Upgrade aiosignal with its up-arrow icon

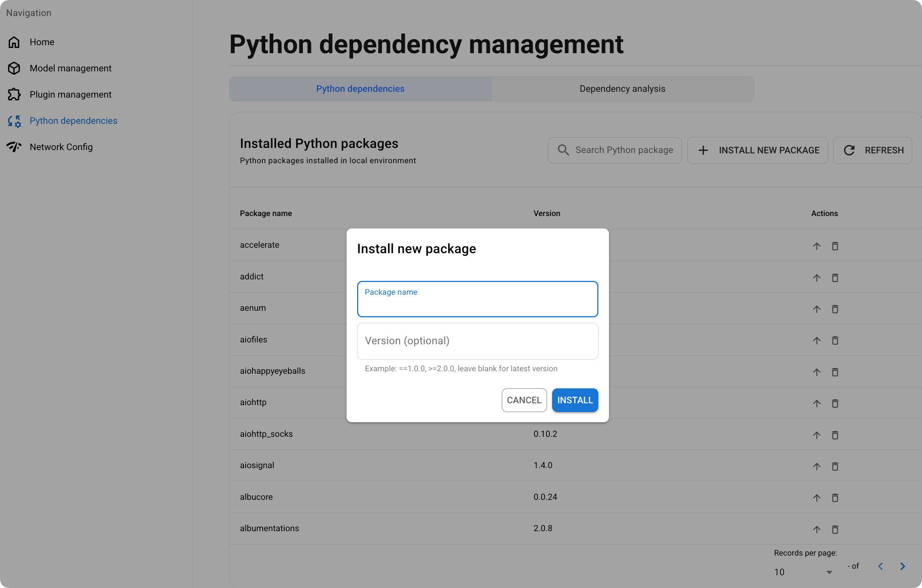pos(817,466)
